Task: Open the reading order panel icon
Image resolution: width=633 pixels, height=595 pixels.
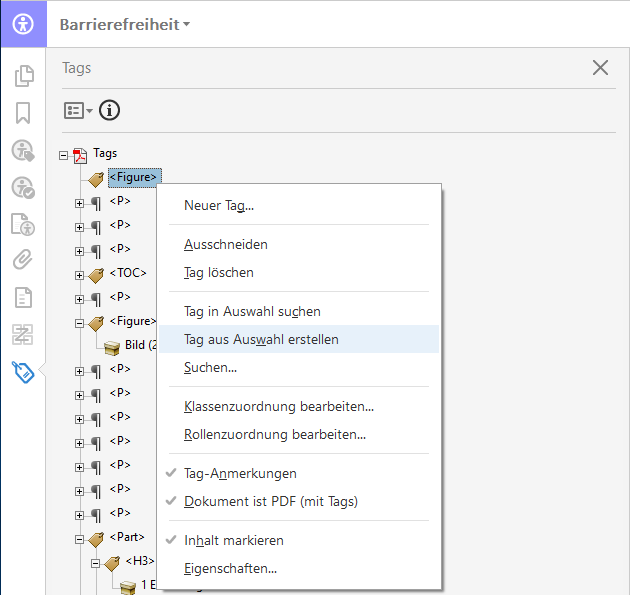Action: pyautogui.click(x=23, y=334)
